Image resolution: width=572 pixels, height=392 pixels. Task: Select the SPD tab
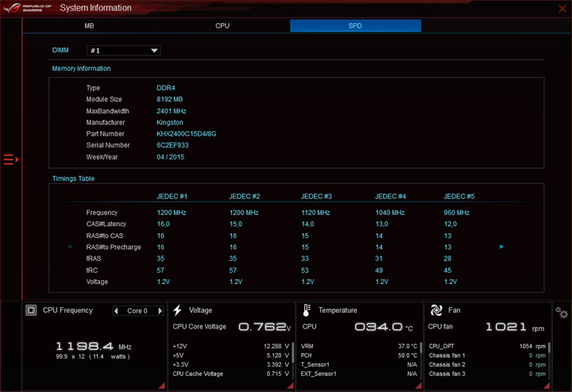tap(355, 26)
